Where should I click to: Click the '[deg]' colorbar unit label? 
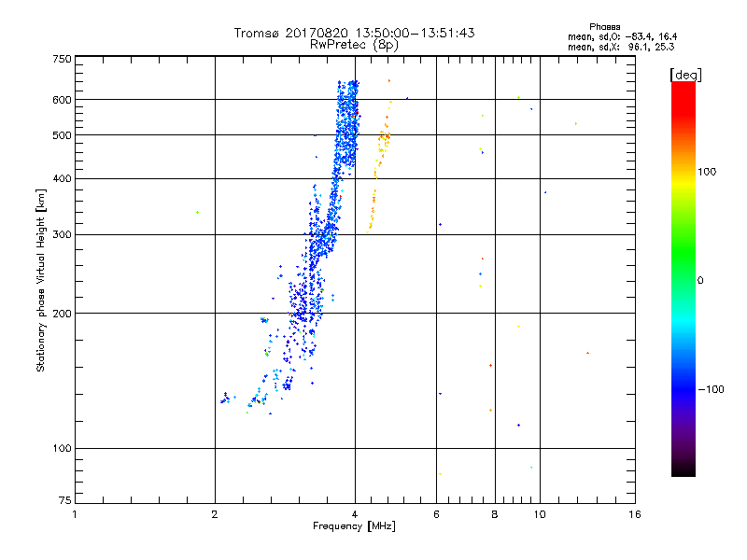(x=685, y=75)
